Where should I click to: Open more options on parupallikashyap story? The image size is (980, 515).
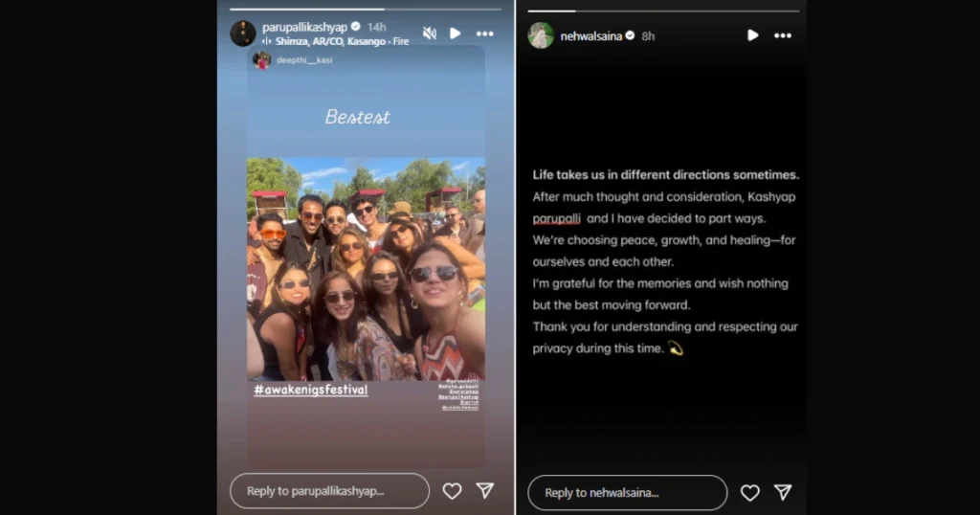484,34
